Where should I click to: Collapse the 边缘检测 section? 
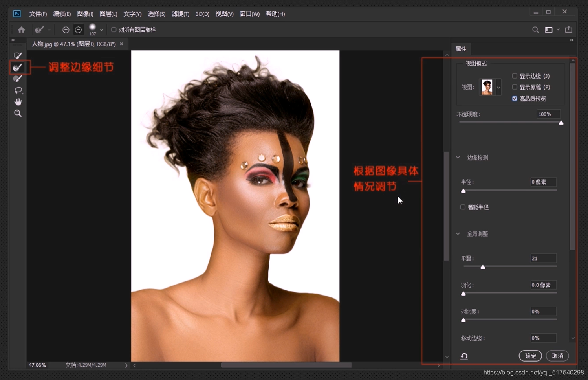click(458, 157)
